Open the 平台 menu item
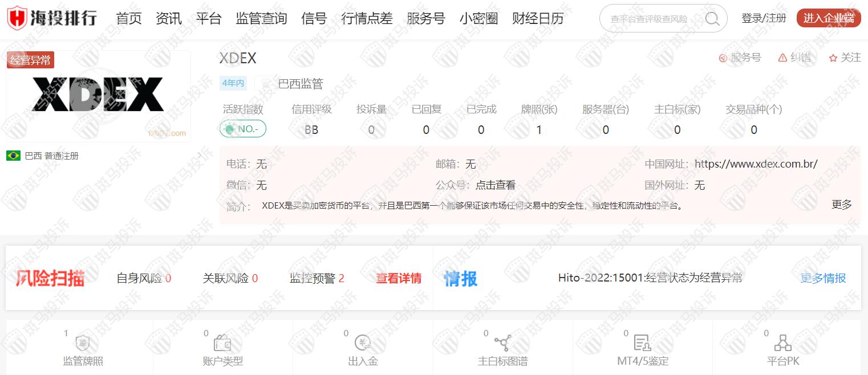This screenshot has height=375, width=868. click(209, 19)
